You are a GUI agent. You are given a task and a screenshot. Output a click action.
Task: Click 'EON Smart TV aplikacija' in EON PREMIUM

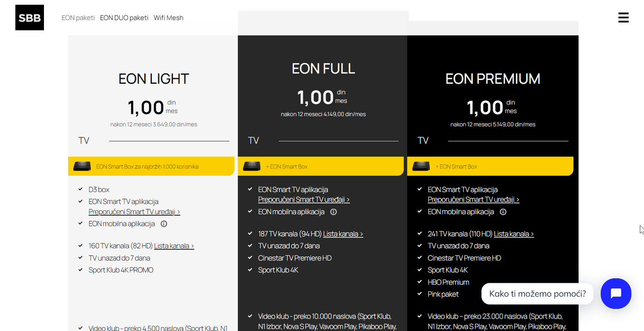click(463, 189)
